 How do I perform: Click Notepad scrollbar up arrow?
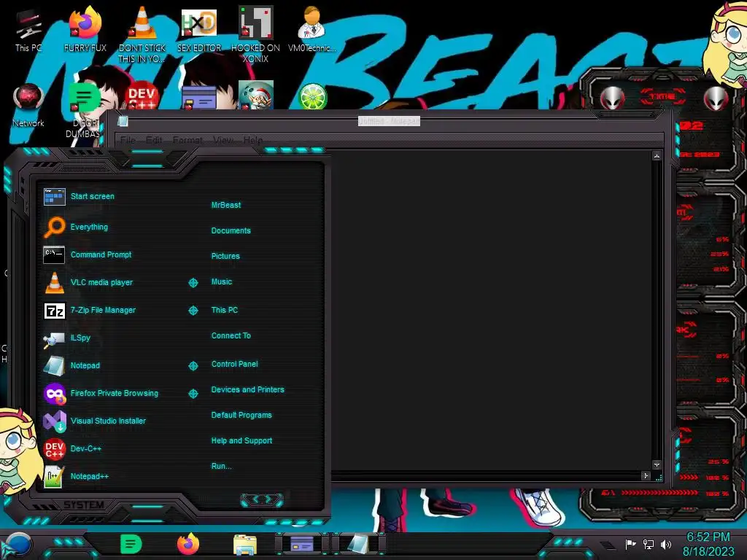(x=657, y=156)
